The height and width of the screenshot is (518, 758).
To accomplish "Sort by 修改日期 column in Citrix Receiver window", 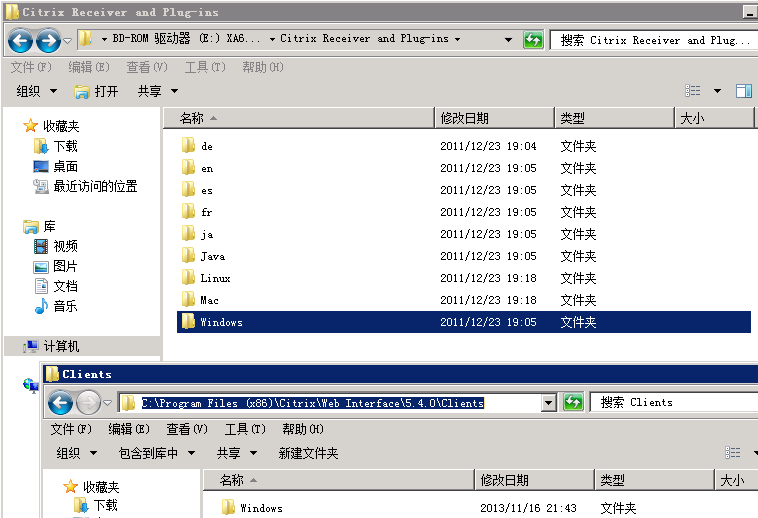I will pyautogui.click(x=495, y=118).
